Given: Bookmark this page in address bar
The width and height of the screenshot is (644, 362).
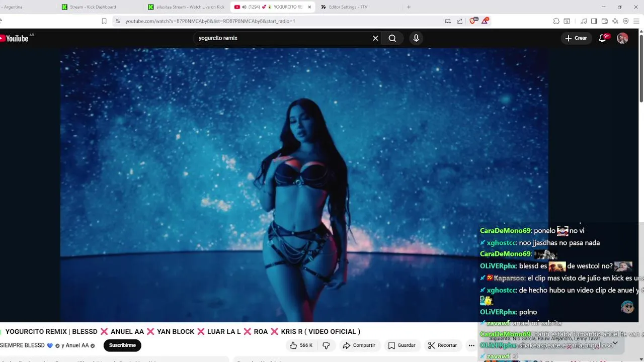Looking at the screenshot, I should click(104, 21).
